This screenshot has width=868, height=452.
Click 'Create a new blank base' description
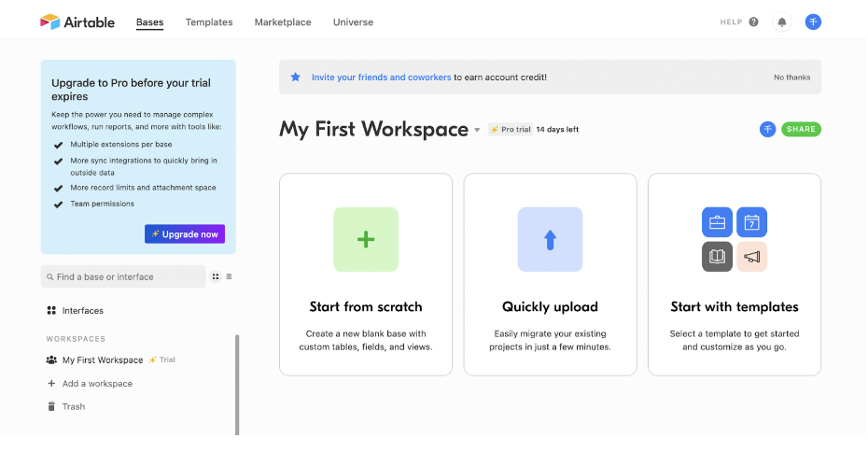(366, 340)
